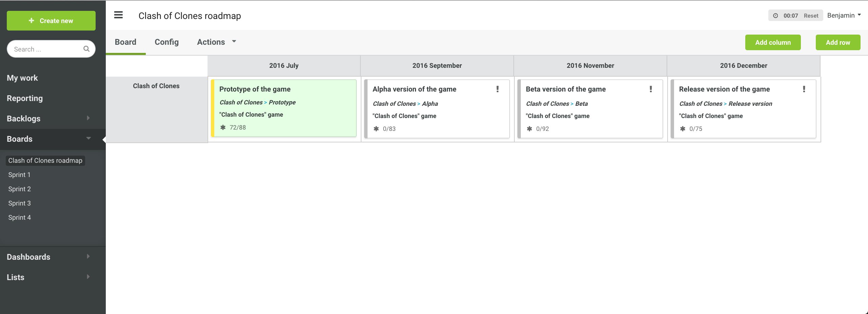The width and height of the screenshot is (868, 314).
Task: Click exclamation mark on Beta version card
Action: [651, 89]
